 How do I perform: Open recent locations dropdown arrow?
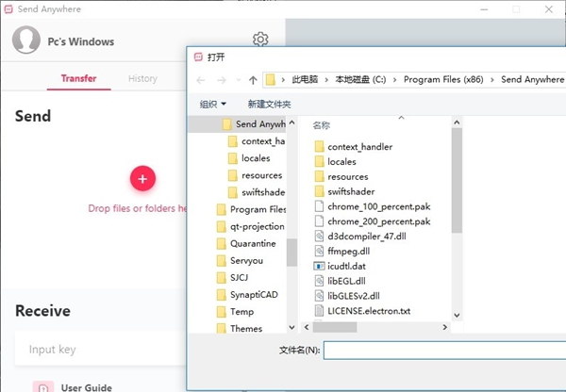click(239, 80)
